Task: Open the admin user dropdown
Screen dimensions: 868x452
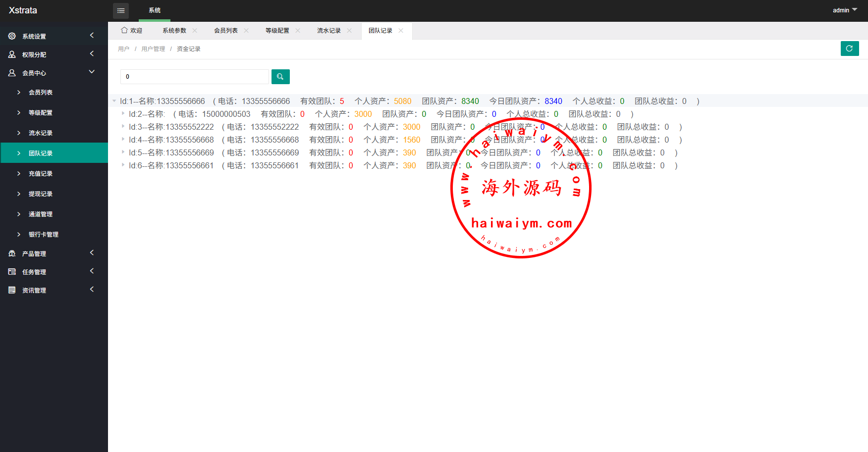Action: coord(844,10)
